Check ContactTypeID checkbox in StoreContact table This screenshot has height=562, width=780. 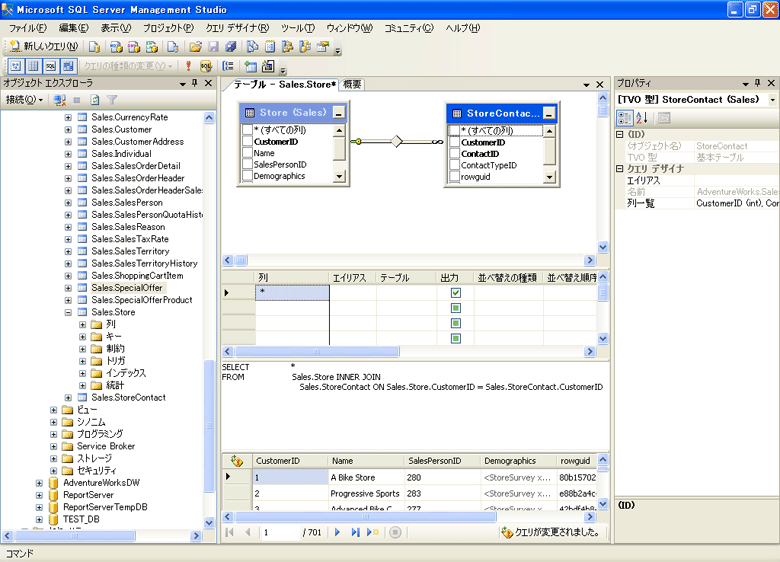coord(454,165)
